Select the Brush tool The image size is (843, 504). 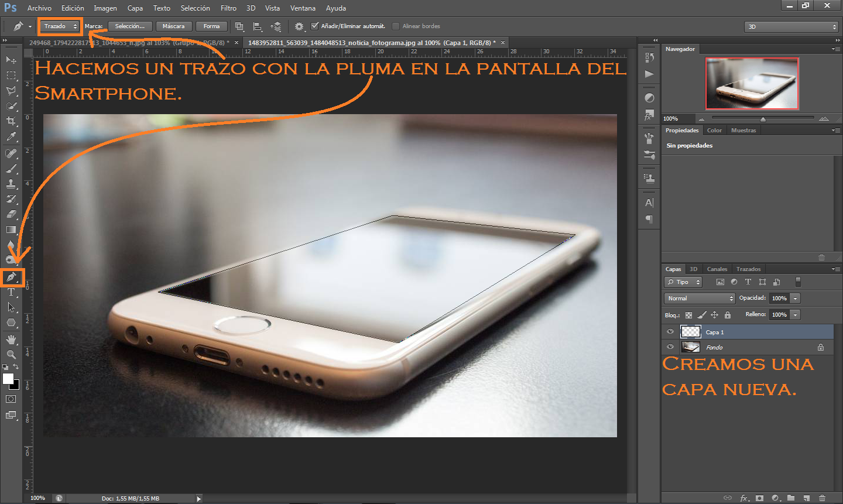(x=11, y=169)
